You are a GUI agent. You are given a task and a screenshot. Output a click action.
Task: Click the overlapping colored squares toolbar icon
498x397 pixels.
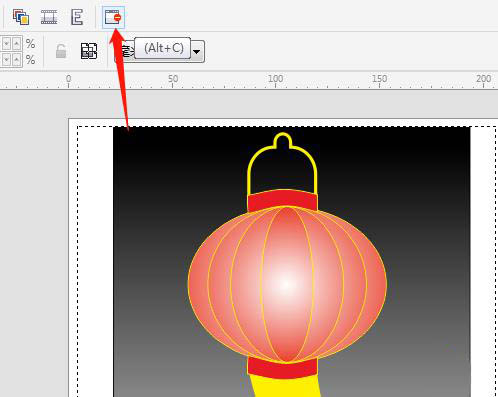[21, 17]
